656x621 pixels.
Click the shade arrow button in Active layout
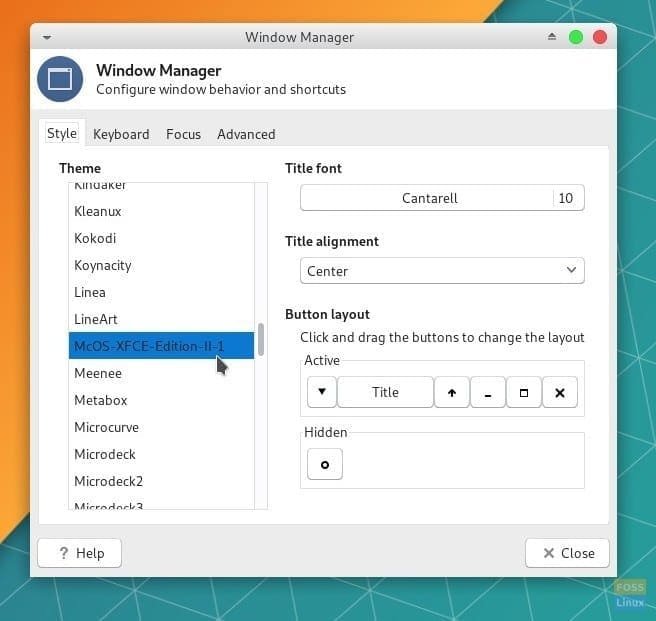452,392
